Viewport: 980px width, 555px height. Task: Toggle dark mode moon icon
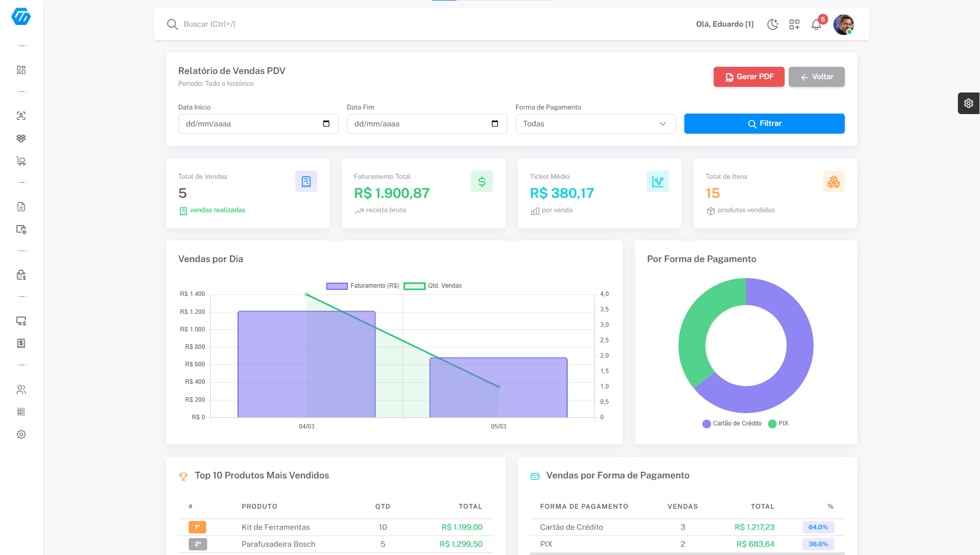click(772, 24)
